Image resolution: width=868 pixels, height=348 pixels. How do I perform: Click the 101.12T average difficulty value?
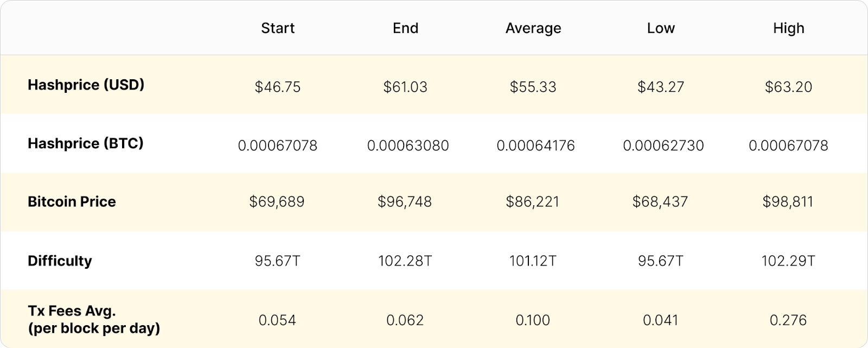tap(532, 261)
